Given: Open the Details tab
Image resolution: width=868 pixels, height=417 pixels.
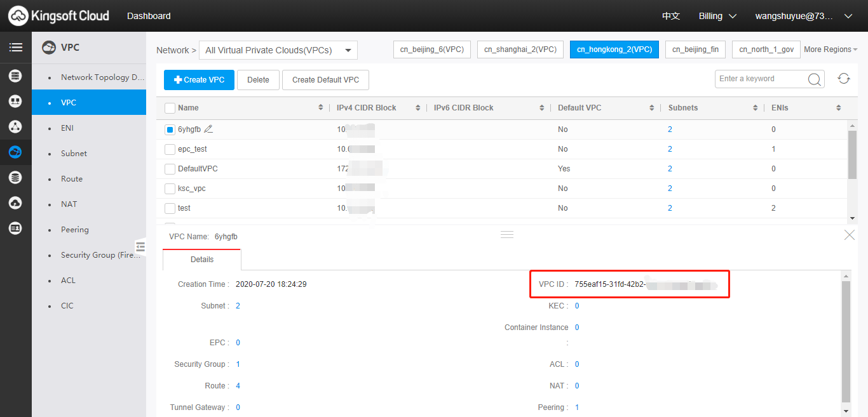Looking at the screenshot, I should tap(202, 260).
